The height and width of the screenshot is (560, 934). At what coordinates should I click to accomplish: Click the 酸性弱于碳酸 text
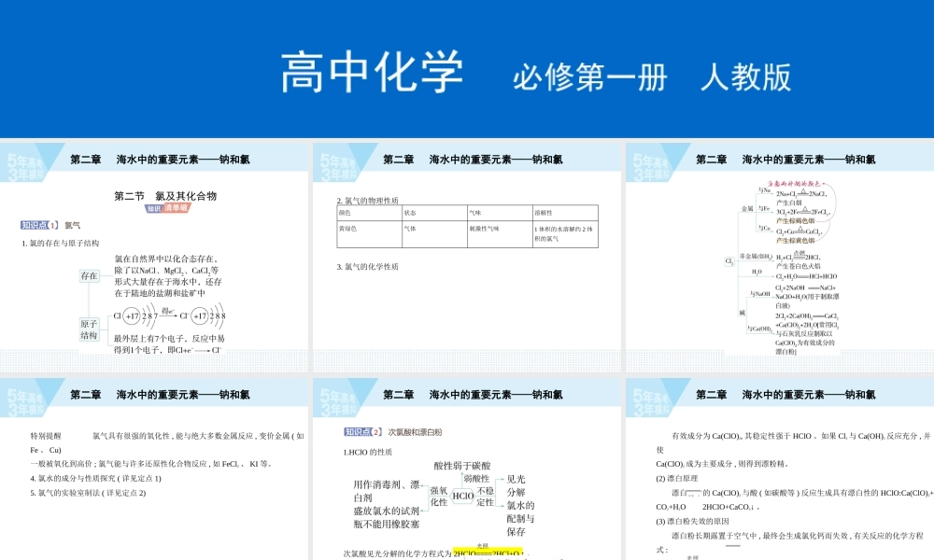tap(462, 466)
